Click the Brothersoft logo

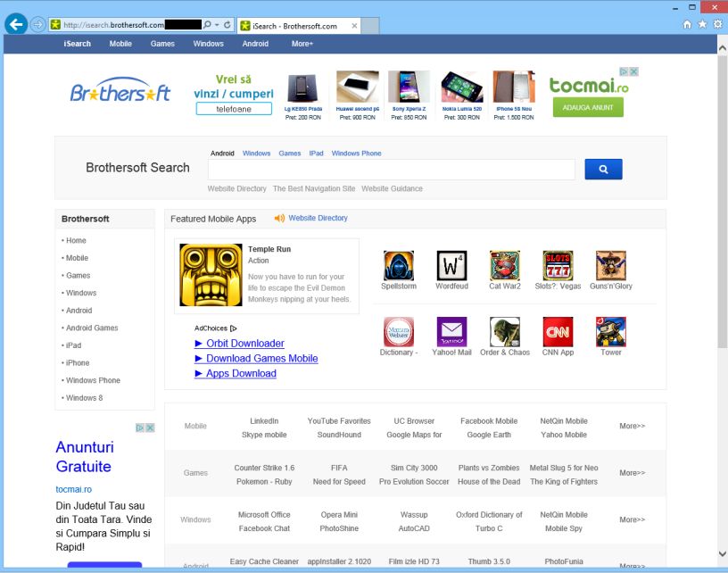click(x=120, y=89)
